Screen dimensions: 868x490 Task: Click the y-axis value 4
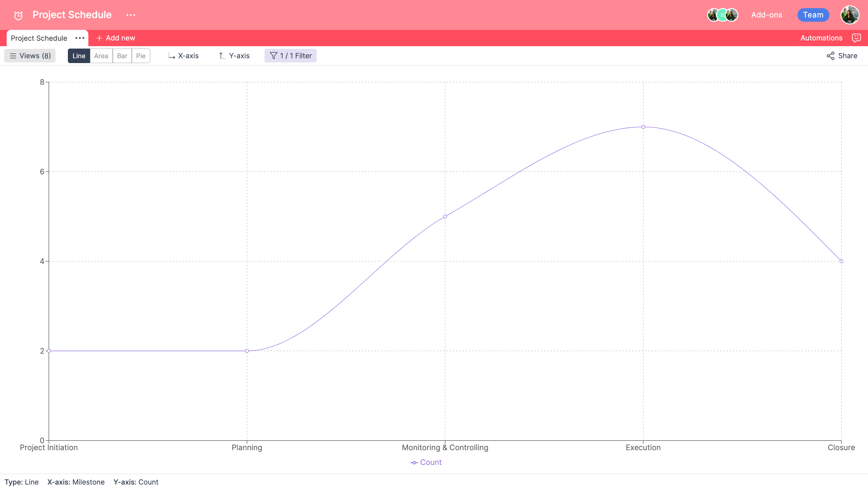(x=42, y=261)
